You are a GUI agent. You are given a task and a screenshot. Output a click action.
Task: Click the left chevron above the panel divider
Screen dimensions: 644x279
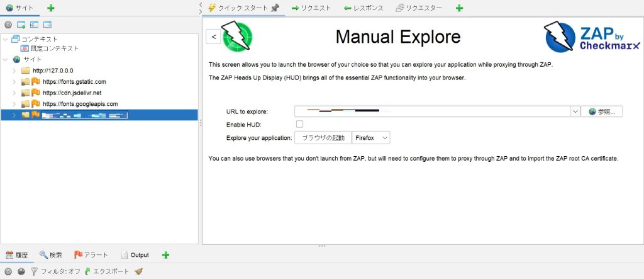(201, 4)
